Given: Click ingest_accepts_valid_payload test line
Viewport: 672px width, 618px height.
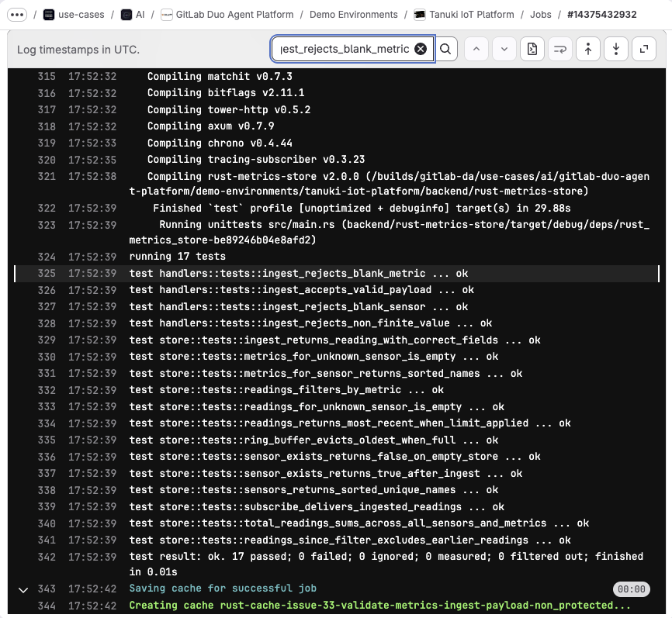Looking at the screenshot, I should (302, 290).
